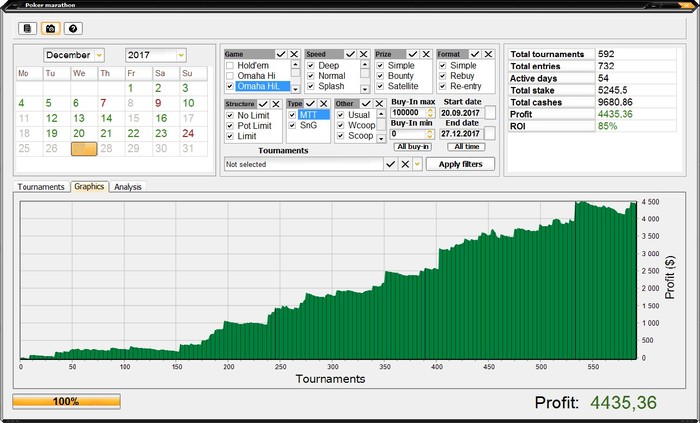Screen dimensions: 700x423
Task: Click the camera screenshot toolbar icon
Action: [x=50, y=29]
